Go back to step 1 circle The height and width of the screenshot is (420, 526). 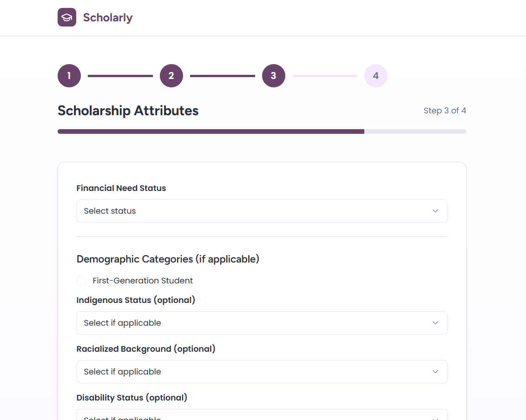[x=69, y=76]
